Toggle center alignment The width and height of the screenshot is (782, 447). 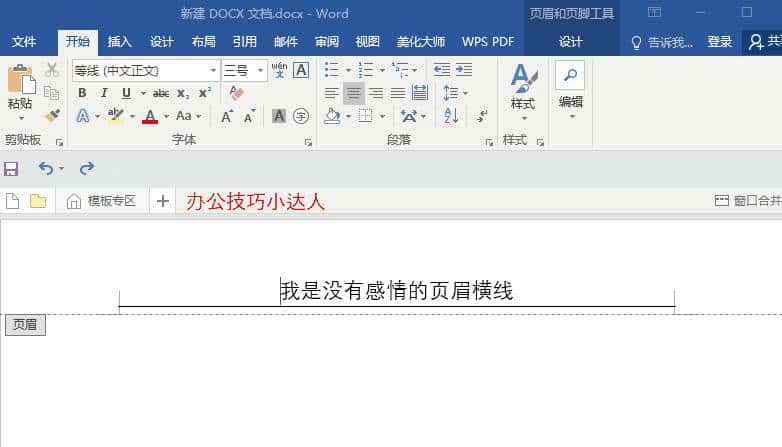click(x=354, y=93)
